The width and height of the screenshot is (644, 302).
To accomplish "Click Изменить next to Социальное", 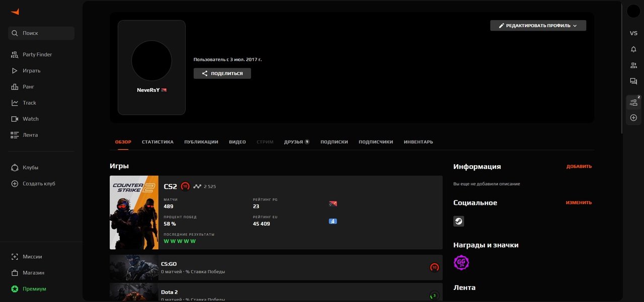I will click(x=579, y=203).
